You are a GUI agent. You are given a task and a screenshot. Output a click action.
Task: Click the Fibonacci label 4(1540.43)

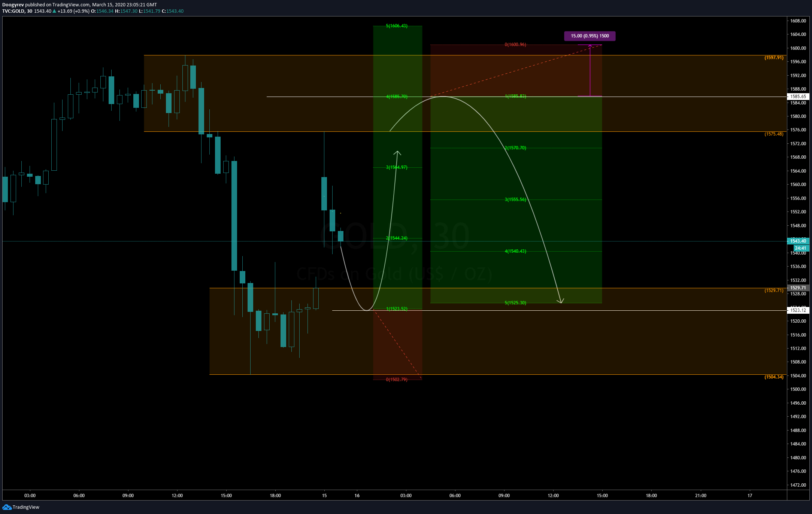(515, 251)
